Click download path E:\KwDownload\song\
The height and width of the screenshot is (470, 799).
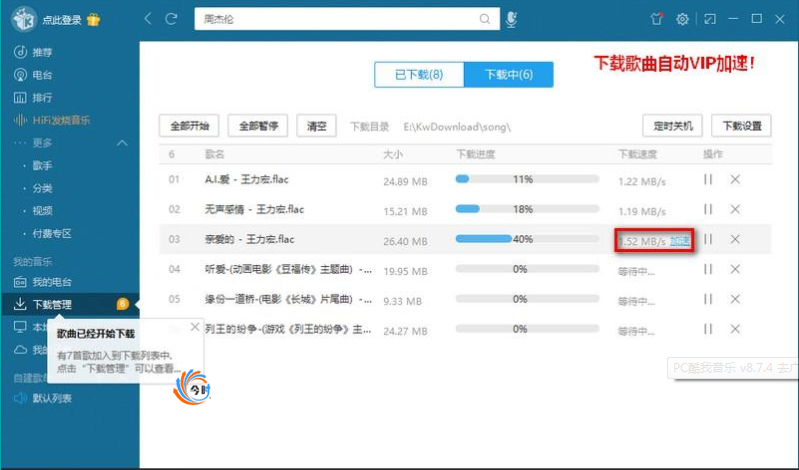pos(457,126)
